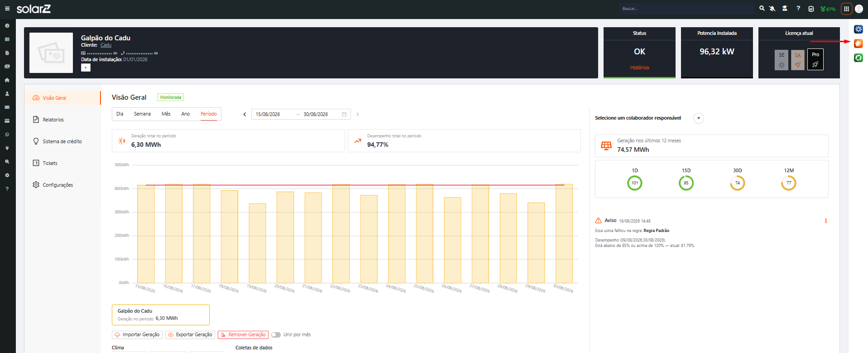This screenshot has height=353, width=868.
Task: Click the green 87% medal score indicator
Action: tap(828, 9)
